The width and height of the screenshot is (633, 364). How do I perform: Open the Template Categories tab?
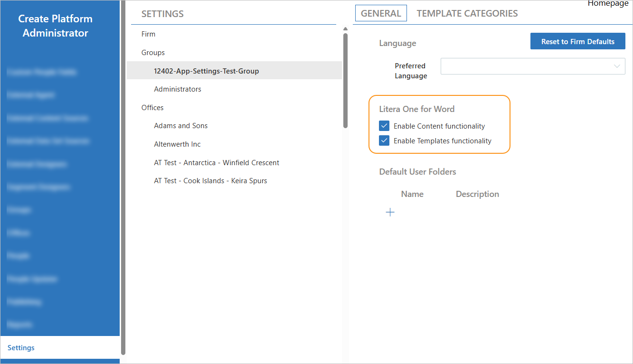tap(467, 13)
